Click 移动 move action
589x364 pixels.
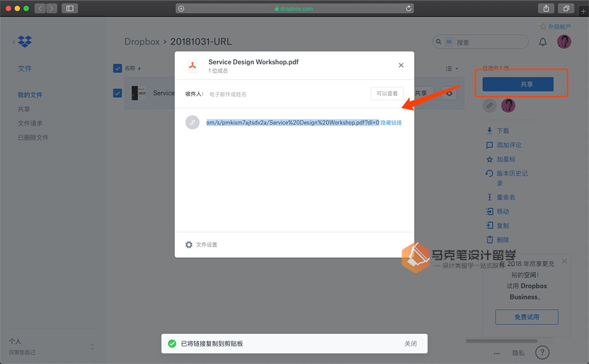pyautogui.click(x=498, y=211)
